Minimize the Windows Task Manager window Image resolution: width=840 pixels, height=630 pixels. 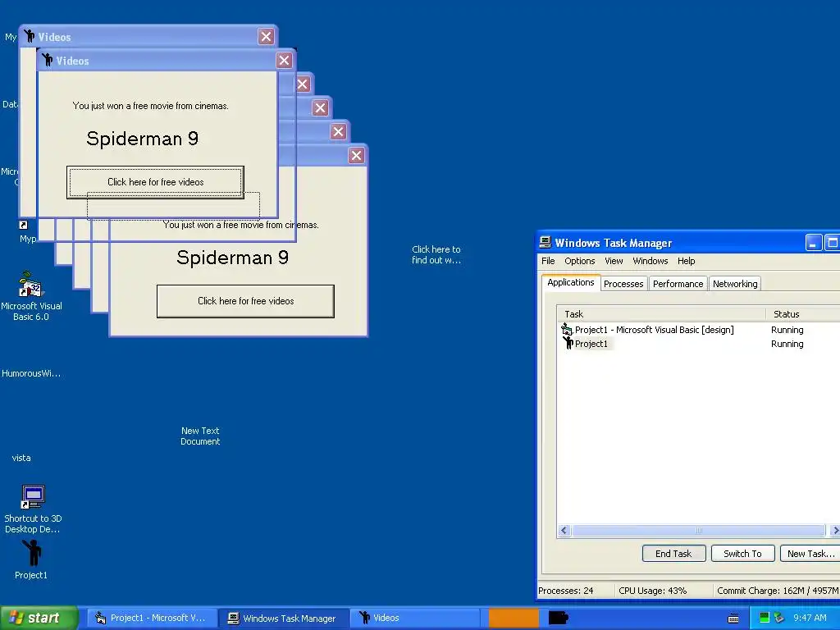click(x=813, y=243)
